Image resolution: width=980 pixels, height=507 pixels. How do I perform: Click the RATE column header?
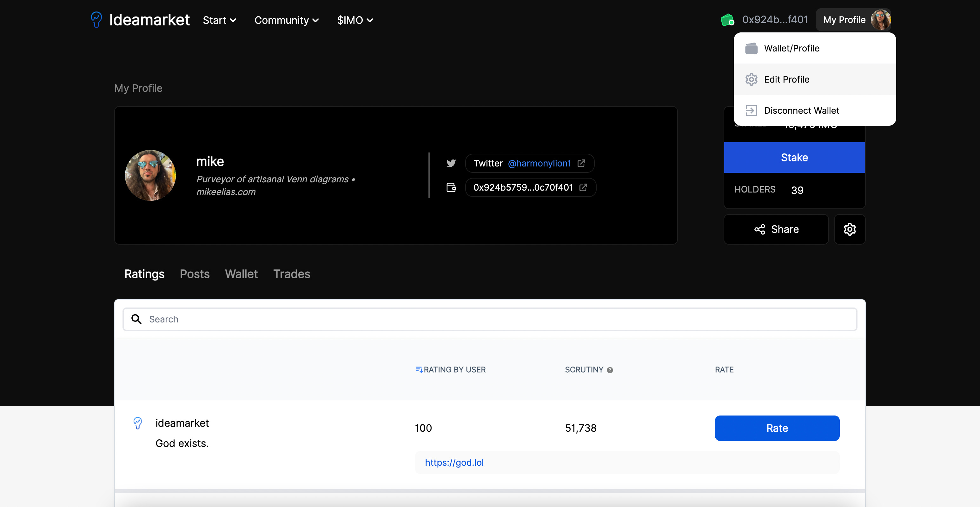pos(724,369)
